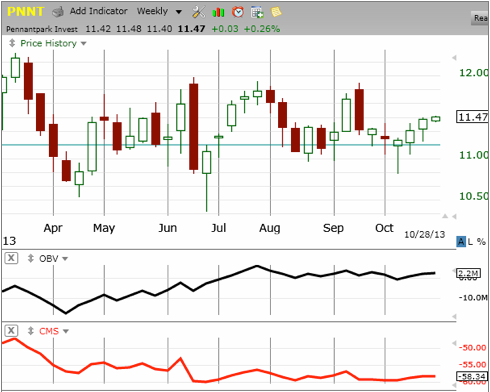Click the Sep month label on axis

(333, 229)
